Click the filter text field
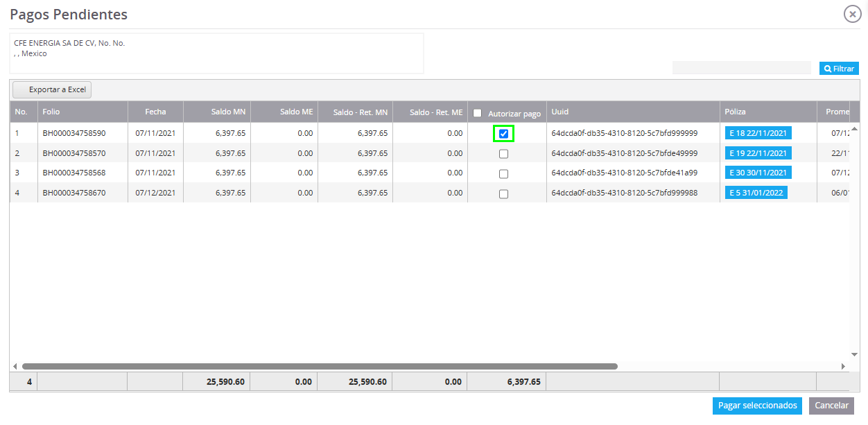This screenshot has width=868, height=425. (741, 68)
